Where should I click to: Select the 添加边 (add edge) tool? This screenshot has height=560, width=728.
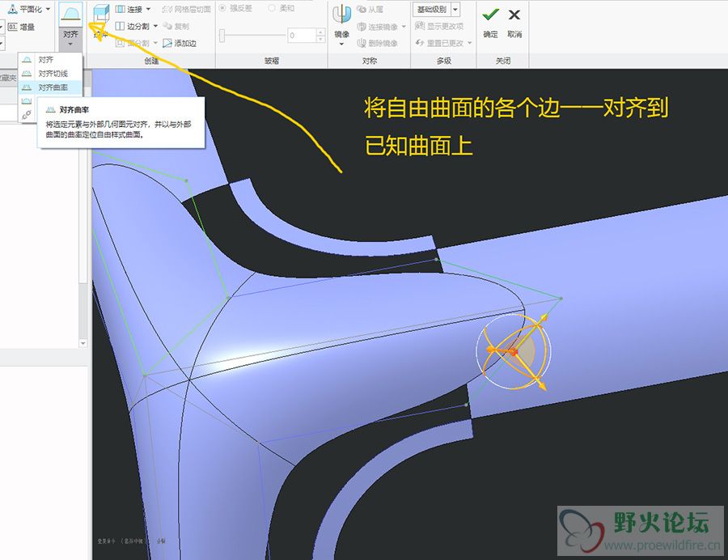coord(180,43)
